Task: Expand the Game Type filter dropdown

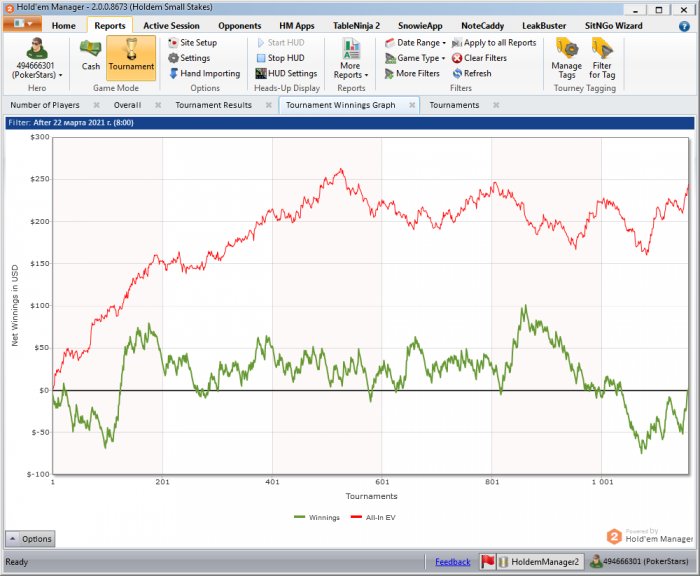Action: [415, 58]
